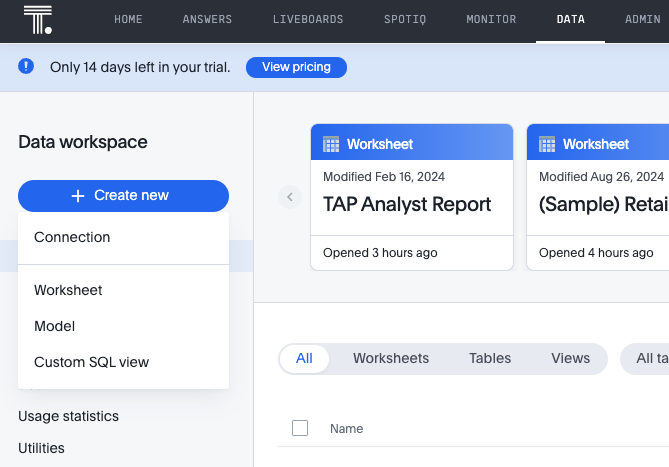Screen dimensions: 669x467
Task: Switch to the Worksheets filter tab
Action: click(391, 359)
